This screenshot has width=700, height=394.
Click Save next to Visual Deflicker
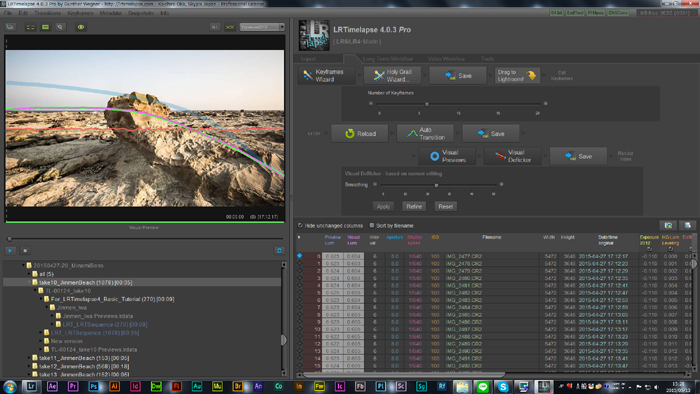(578, 156)
